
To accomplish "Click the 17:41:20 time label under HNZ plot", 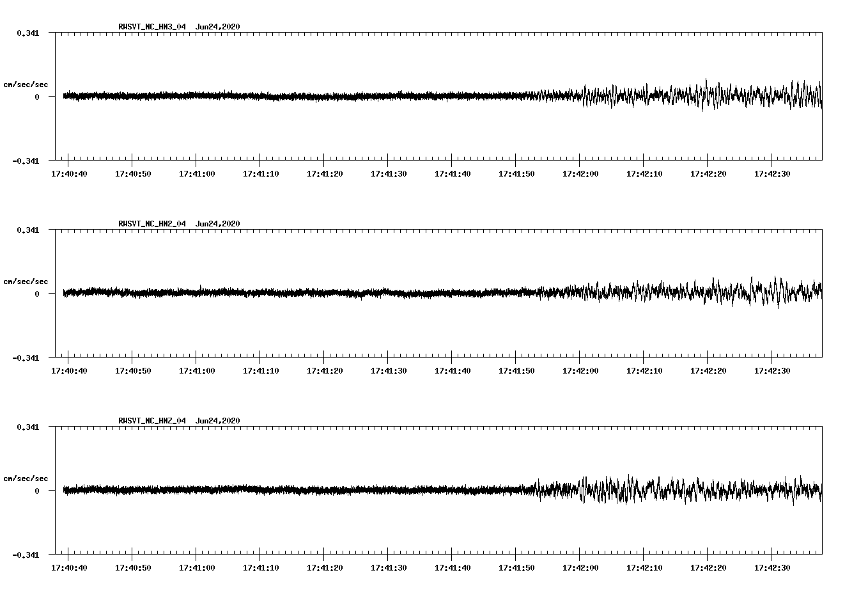I will [325, 568].
